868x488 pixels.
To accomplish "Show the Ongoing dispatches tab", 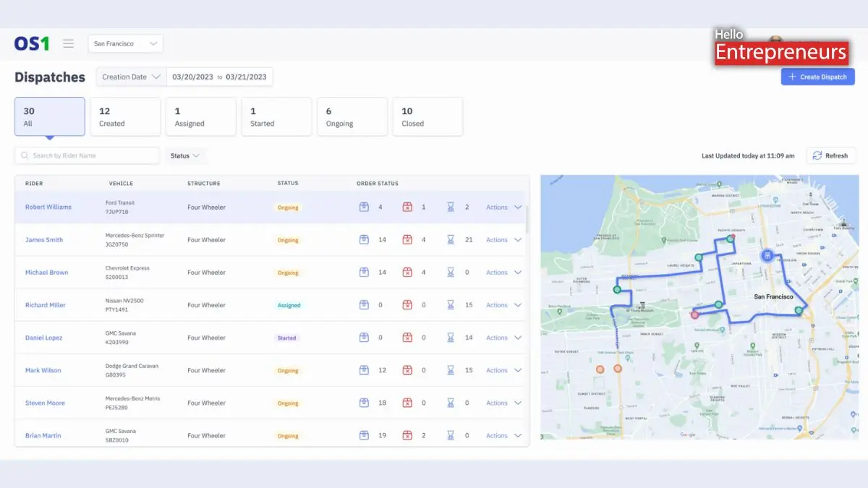I will click(x=352, y=116).
